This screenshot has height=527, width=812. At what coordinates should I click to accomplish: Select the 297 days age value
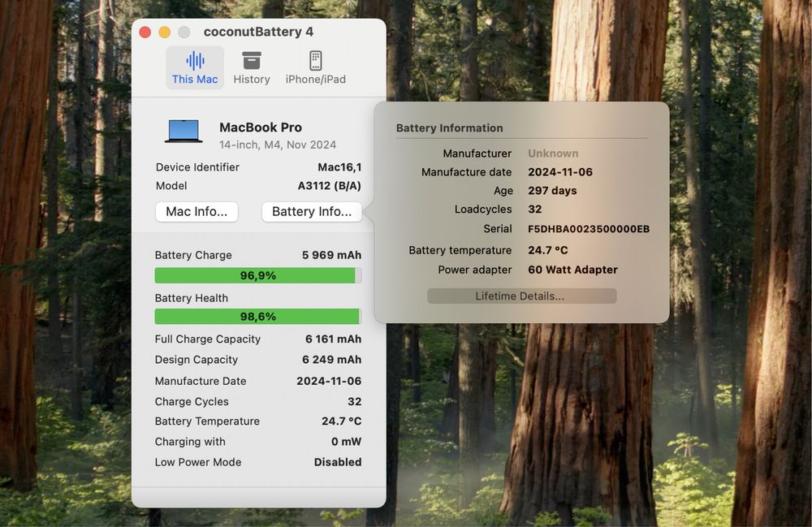pyautogui.click(x=552, y=191)
